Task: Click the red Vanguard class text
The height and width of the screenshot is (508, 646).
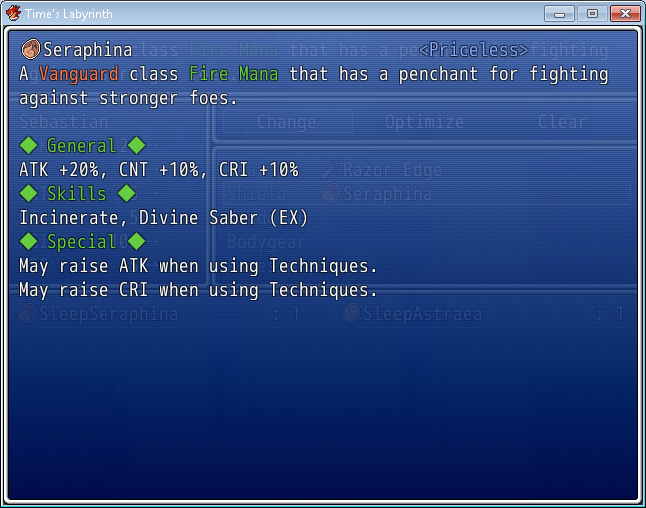Action: point(79,74)
